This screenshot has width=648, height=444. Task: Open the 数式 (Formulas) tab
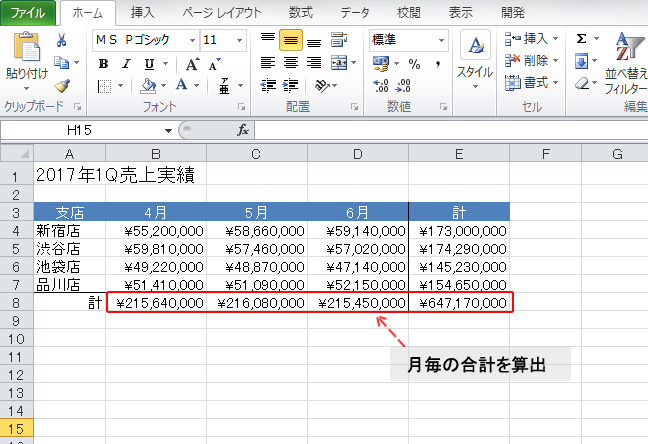300,13
